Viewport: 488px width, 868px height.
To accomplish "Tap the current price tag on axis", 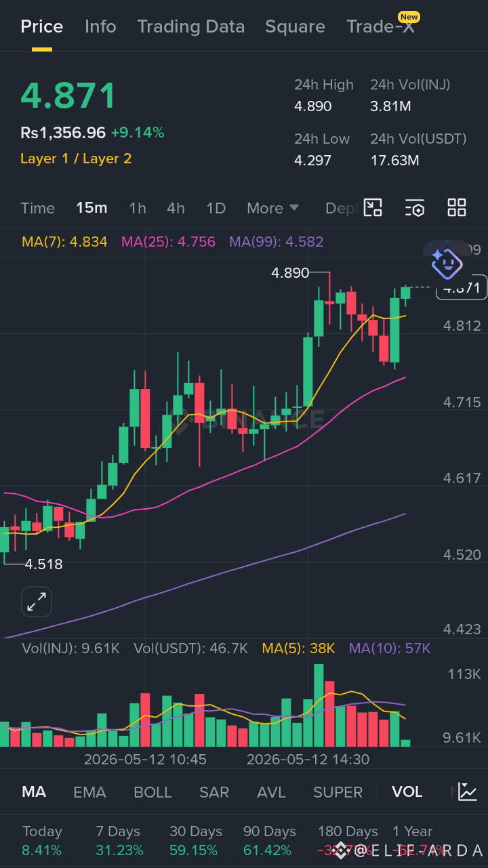I will tap(461, 288).
